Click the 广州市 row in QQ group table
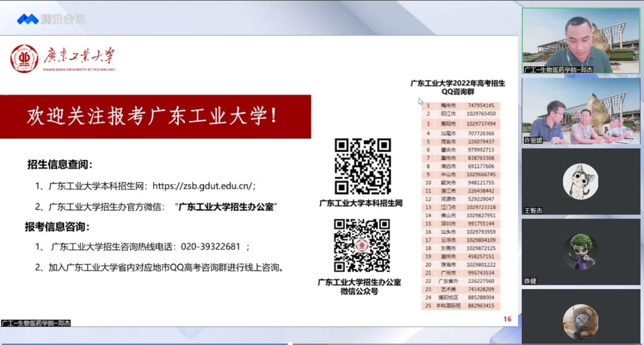The width and height of the screenshot is (644, 345). (x=460, y=273)
